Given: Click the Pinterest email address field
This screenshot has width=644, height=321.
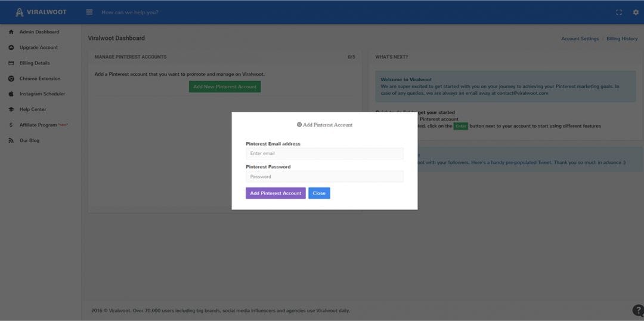Looking at the screenshot, I should click(x=324, y=154).
